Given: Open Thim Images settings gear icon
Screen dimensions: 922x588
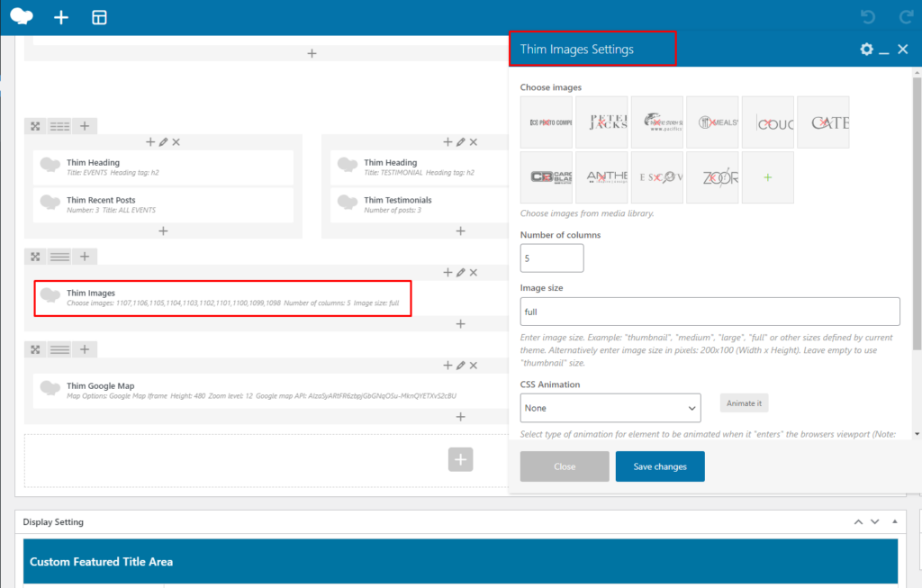Looking at the screenshot, I should [866, 50].
